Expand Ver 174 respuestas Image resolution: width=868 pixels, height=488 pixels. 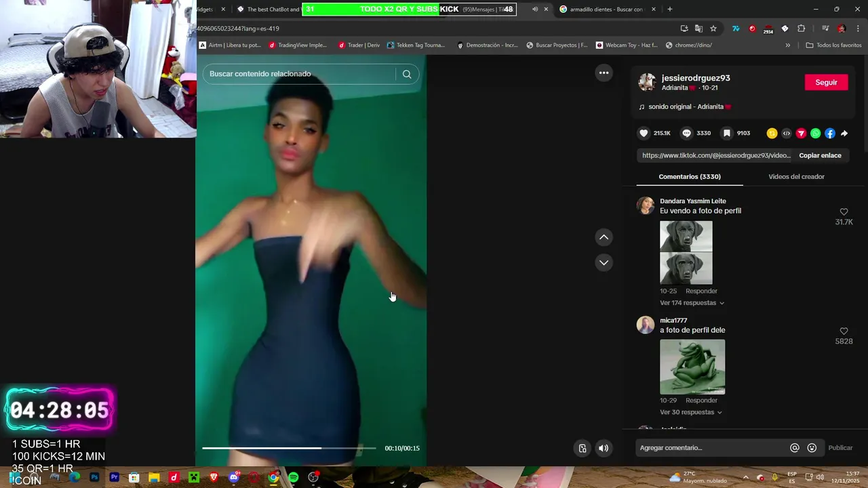[x=692, y=303]
